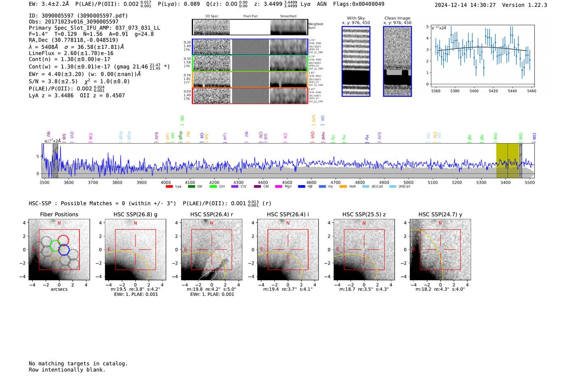This screenshot has width=576, height=392.
Task: Select the OIII lime legend swatch
Action: (213, 187)
